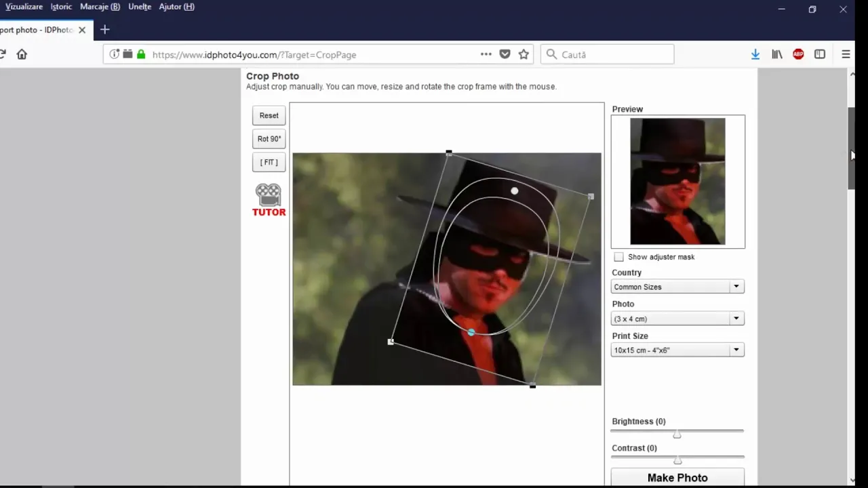Open the Marcaje menu
The width and height of the screenshot is (868, 488).
tap(100, 7)
